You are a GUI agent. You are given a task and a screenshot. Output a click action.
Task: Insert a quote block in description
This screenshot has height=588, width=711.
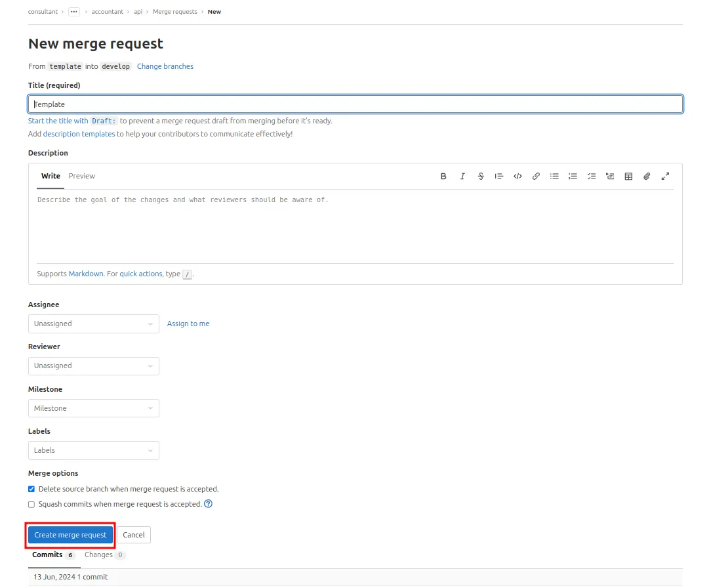tap(498, 177)
